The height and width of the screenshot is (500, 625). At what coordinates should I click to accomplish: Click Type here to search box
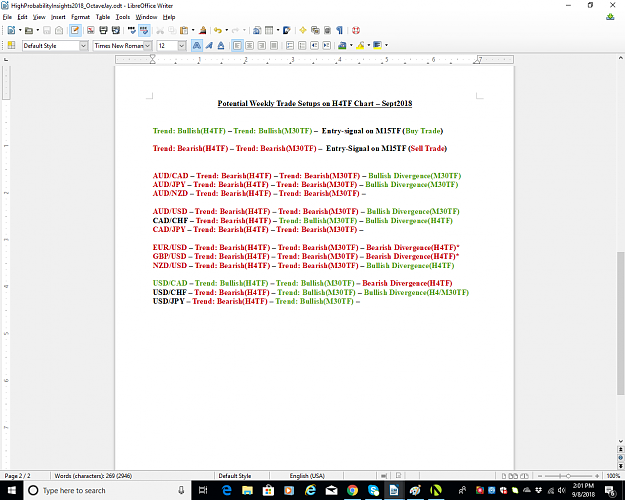pos(108,490)
